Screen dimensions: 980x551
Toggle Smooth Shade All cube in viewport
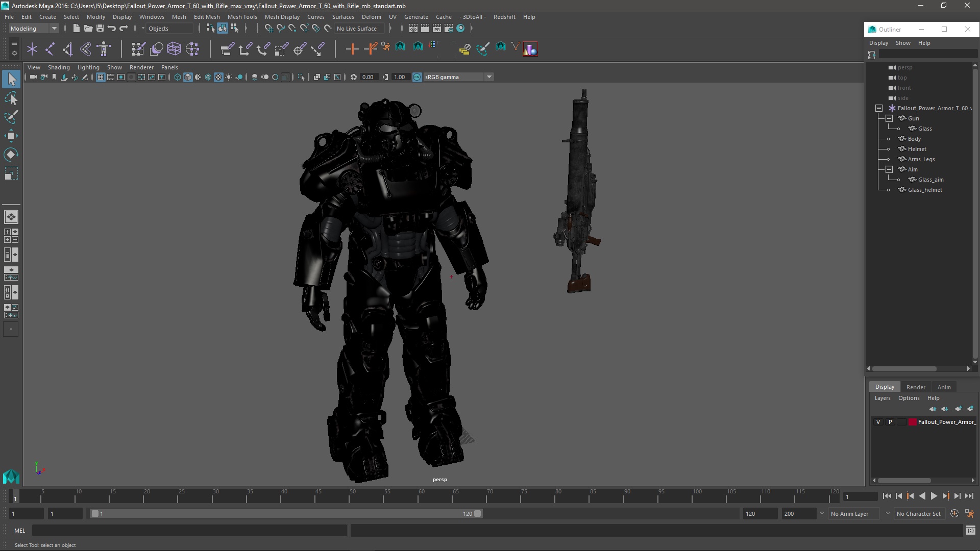click(x=188, y=77)
